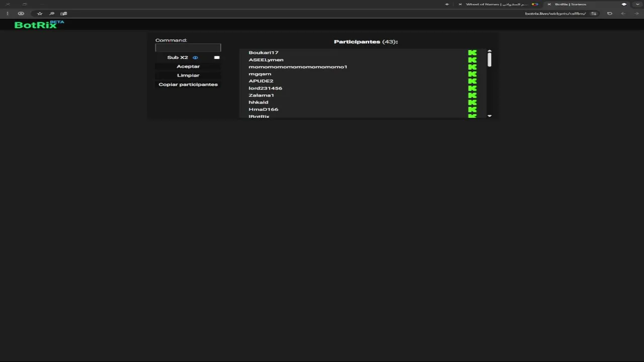Click the Limpiar button
644x362 pixels.
click(x=188, y=75)
